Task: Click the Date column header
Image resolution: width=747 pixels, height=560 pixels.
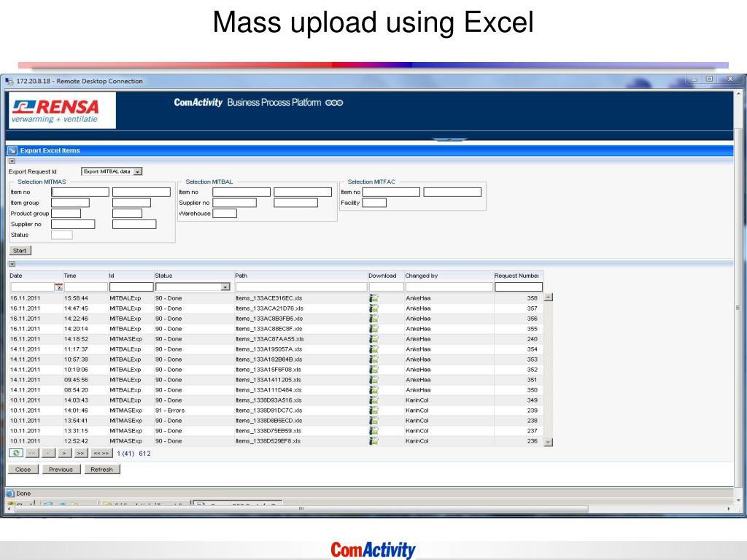Action: coord(16,276)
